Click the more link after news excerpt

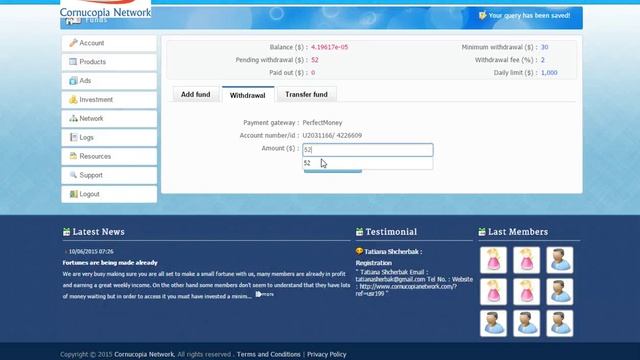pos(264,294)
